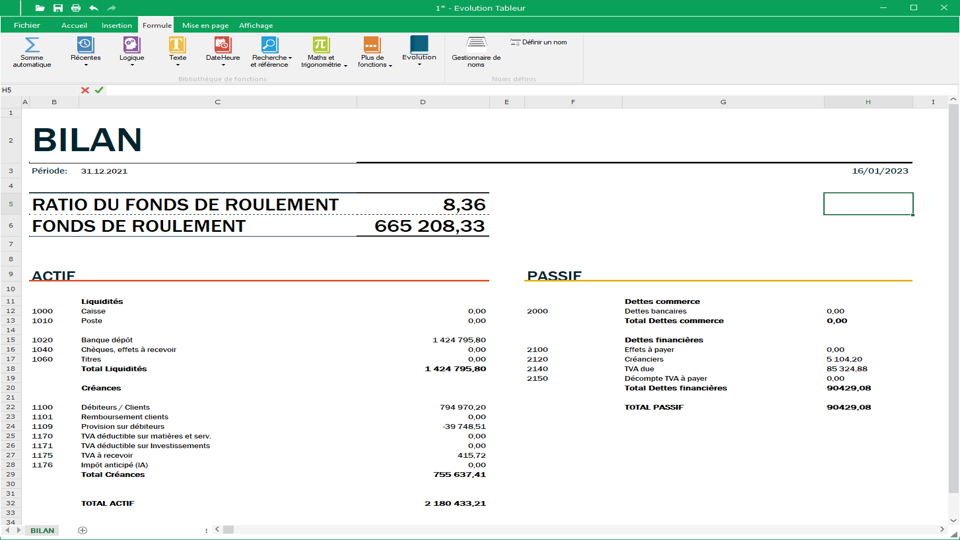The height and width of the screenshot is (540, 960).
Task: Save the spreadsheet with the diskette icon
Action: tap(58, 8)
